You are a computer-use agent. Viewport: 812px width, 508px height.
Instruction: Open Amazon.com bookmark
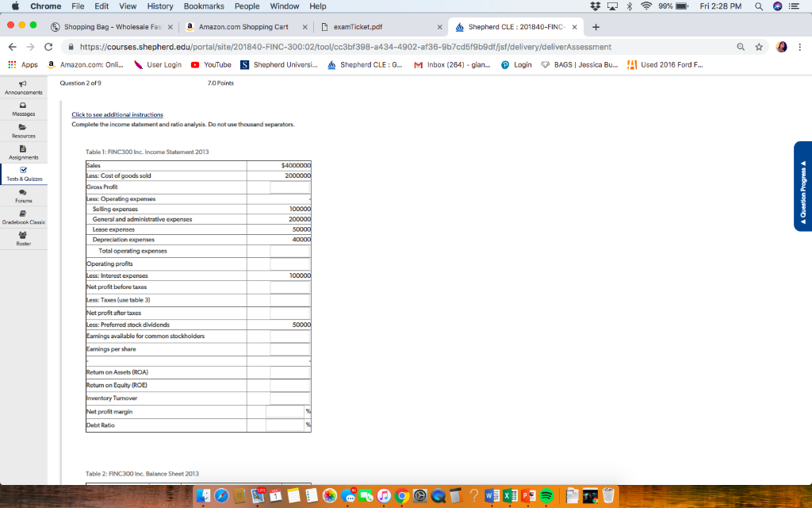click(x=86, y=65)
